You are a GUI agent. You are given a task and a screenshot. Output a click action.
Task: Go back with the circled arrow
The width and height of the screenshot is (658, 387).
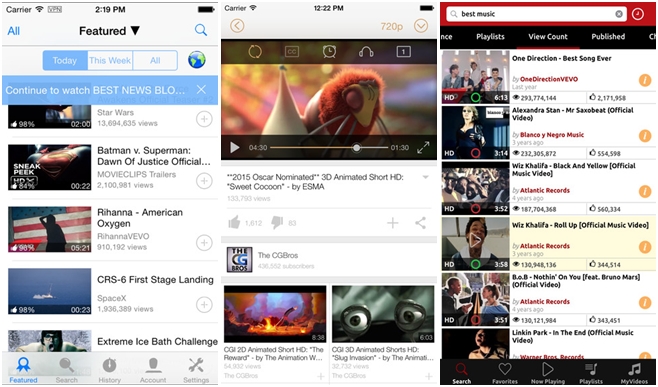237,26
